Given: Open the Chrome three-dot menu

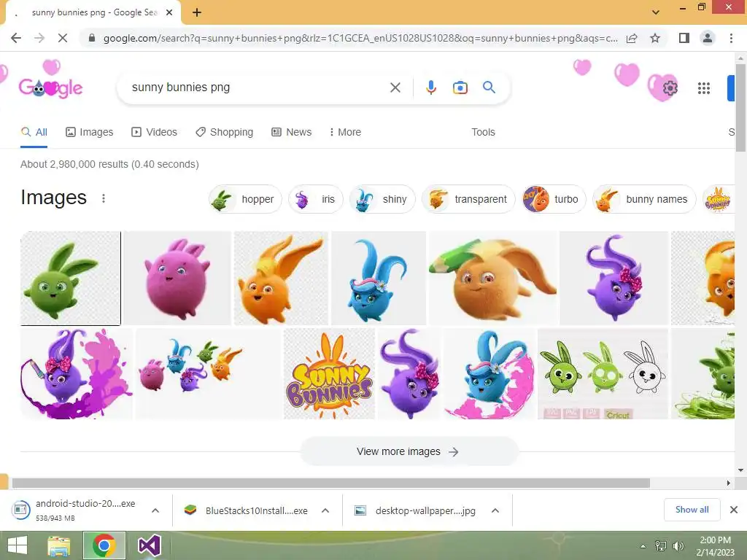Looking at the screenshot, I should click(x=731, y=38).
